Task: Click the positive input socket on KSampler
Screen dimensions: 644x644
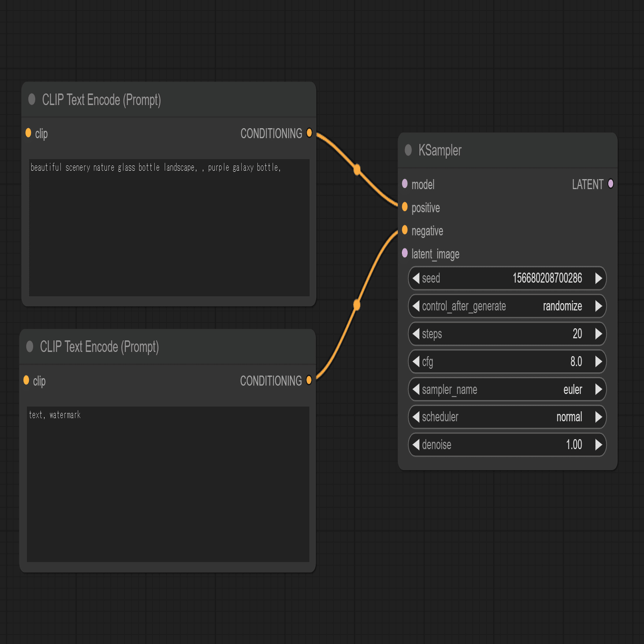Action: pyautogui.click(x=404, y=207)
